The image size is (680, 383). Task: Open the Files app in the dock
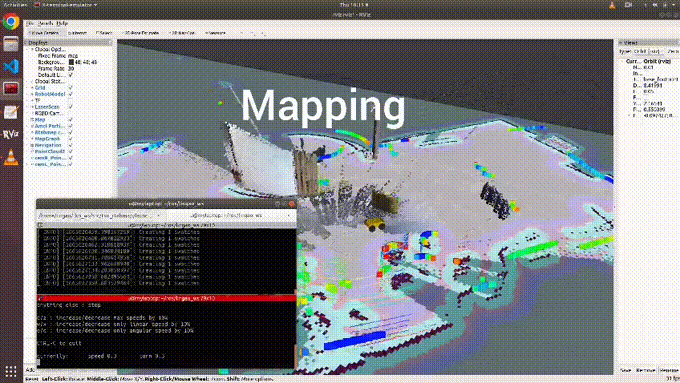point(11,44)
